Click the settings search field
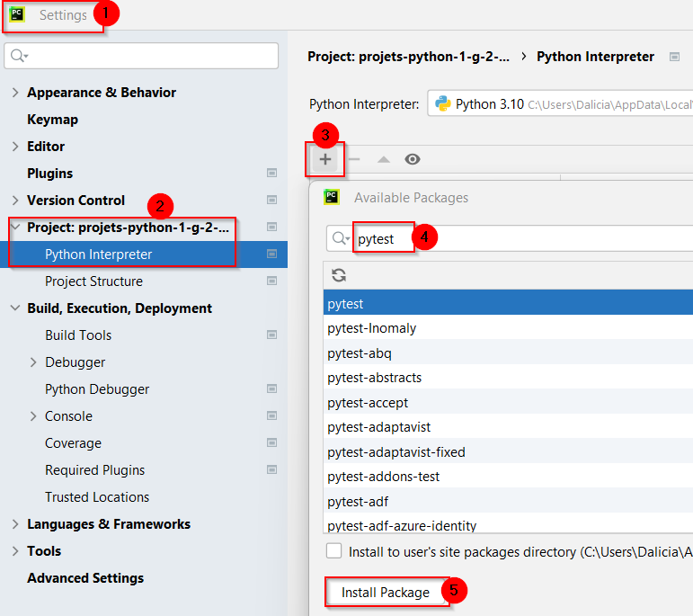This screenshot has width=693, height=616. coord(148,56)
